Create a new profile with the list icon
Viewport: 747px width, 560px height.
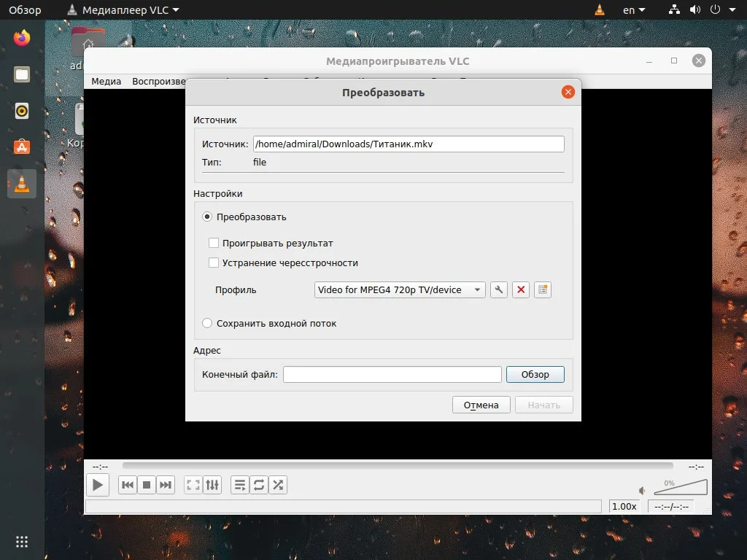(543, 289)
